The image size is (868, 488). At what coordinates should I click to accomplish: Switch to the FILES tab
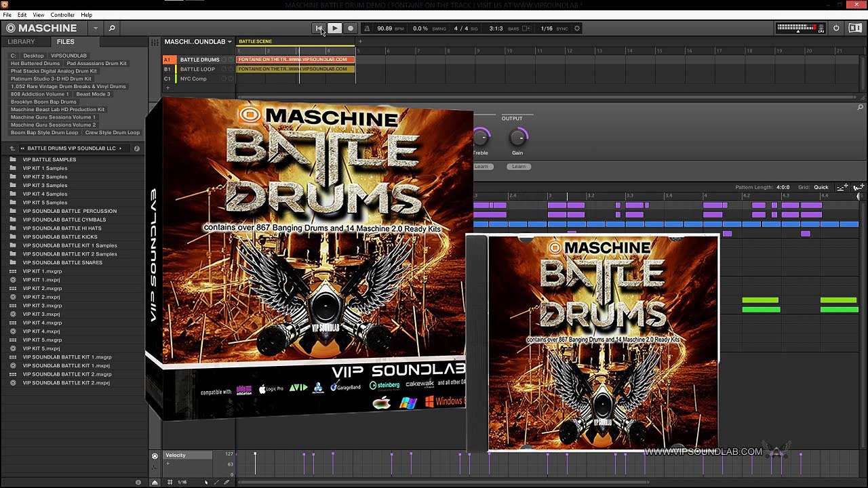[x=66, y=42]
